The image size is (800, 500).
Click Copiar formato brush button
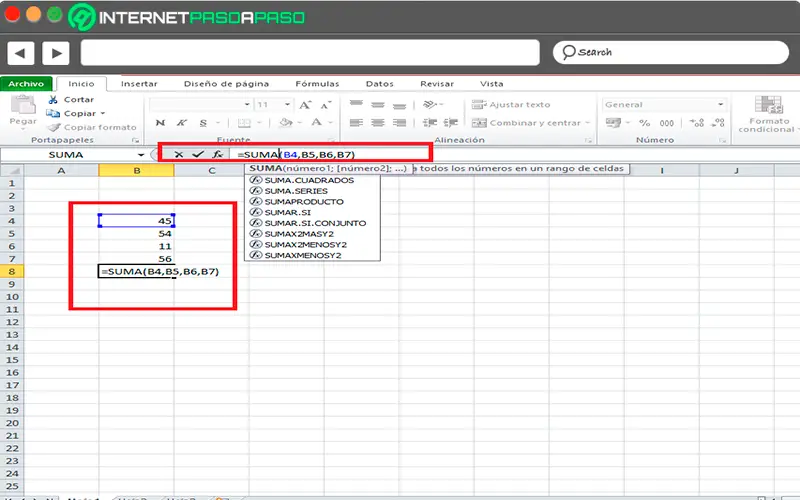[x=92, y=127]
